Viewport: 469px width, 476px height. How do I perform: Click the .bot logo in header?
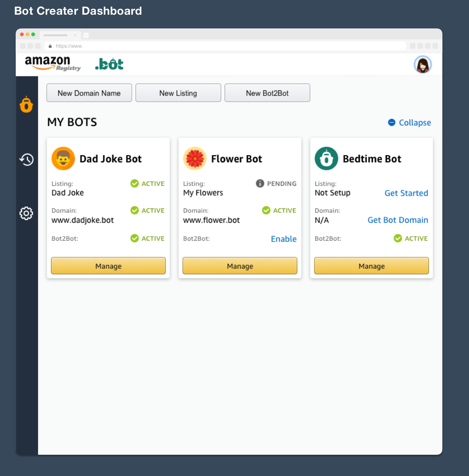click(109, 64)
